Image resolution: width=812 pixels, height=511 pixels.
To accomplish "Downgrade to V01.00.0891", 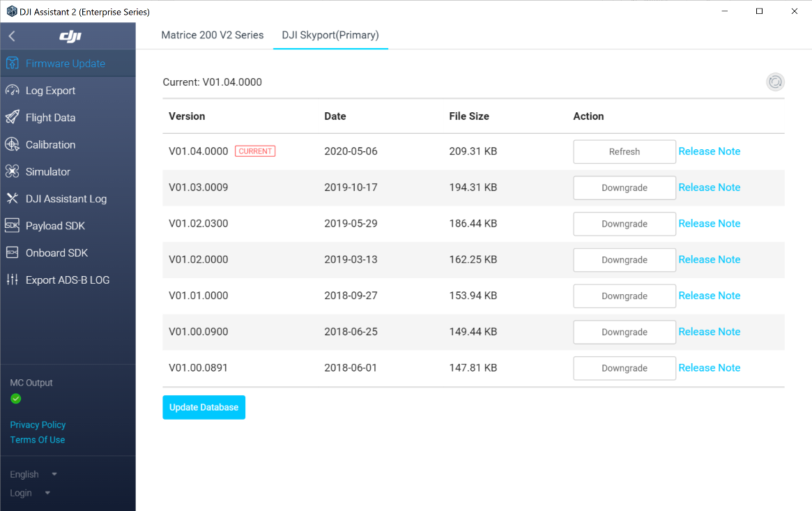I will click(x=624, y=368).
